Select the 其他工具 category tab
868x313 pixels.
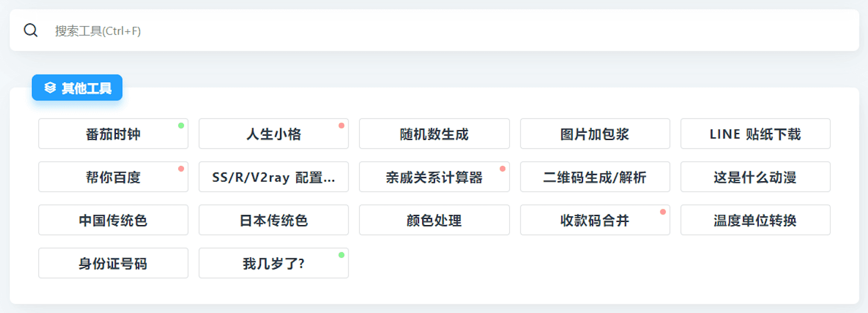click(x=77, y=88)
